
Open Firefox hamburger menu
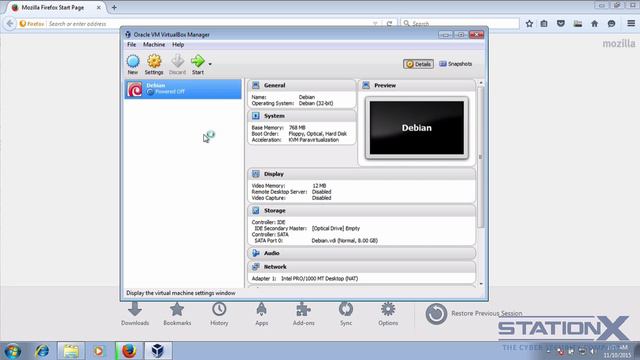[x=631, y=24]
